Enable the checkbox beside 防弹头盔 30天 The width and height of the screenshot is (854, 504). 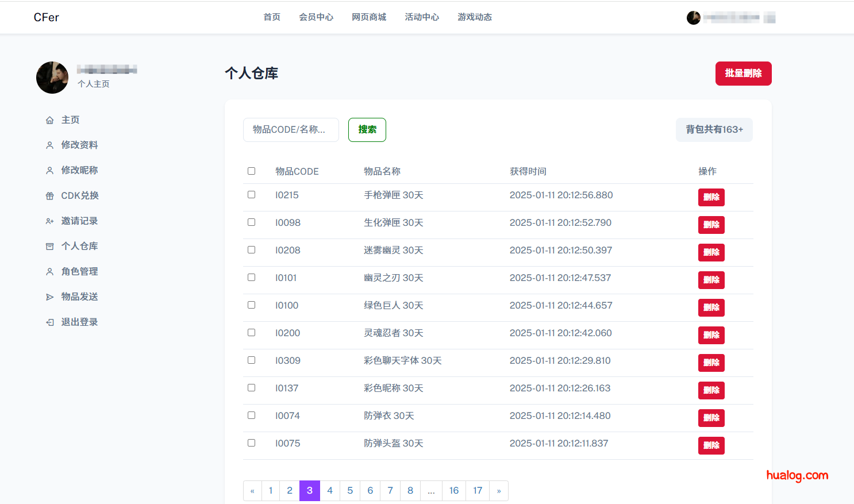click(251, 443)
